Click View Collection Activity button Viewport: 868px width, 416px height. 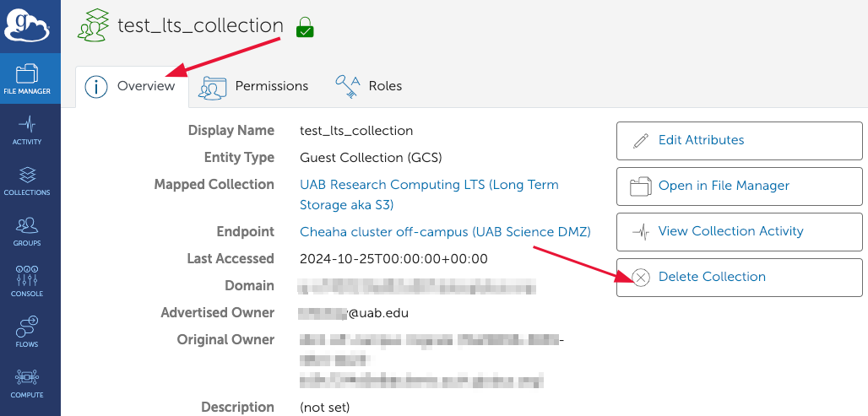pyautogui.click(x=739, y=231)
